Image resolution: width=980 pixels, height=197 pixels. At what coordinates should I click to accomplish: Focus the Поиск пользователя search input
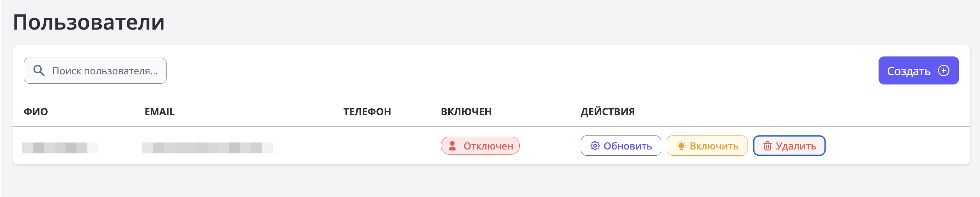pos(105,71)
